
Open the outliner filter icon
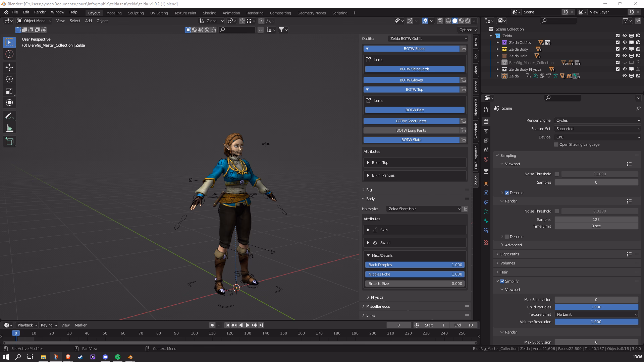coord(627,21)
